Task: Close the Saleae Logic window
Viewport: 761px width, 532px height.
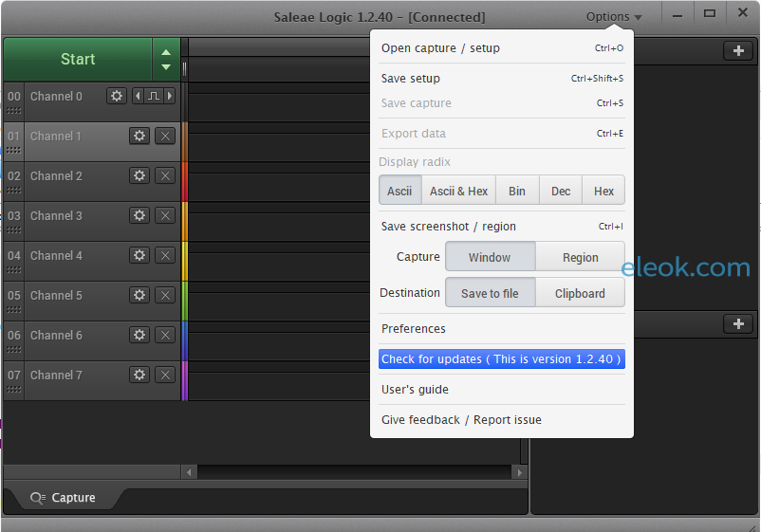Action: click(743, 12)
